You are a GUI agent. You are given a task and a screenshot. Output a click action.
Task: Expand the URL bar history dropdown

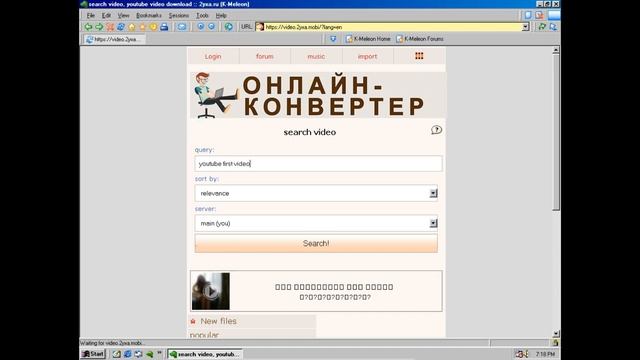pyautogui.click(x=525, y=27)
